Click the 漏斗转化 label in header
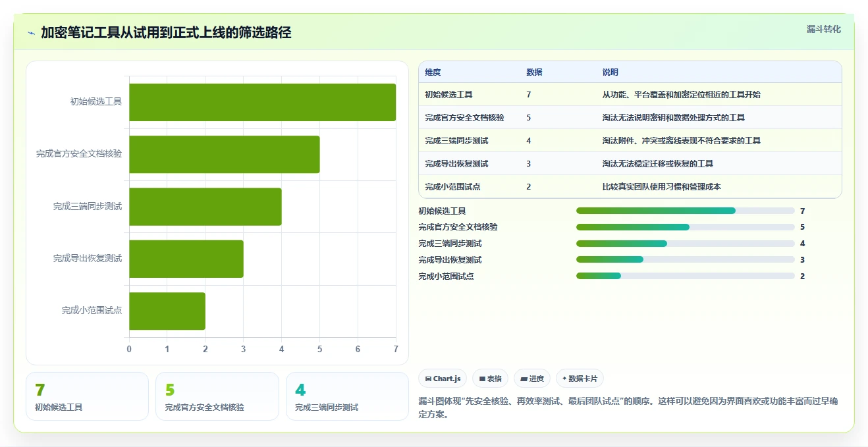 (x=823, y=30)
